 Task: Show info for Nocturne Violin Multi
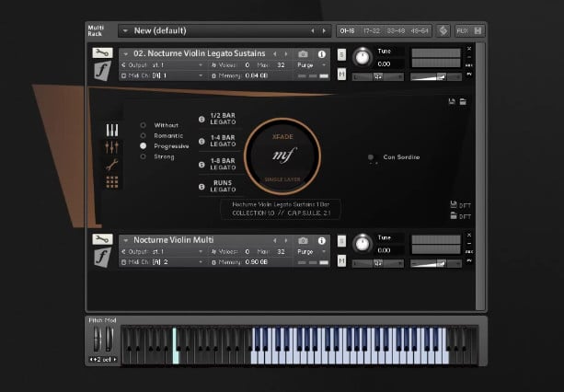point(322,240)
